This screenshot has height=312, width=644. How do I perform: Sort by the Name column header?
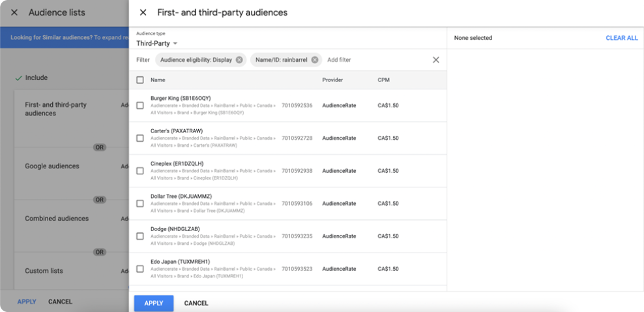point(158,80)
